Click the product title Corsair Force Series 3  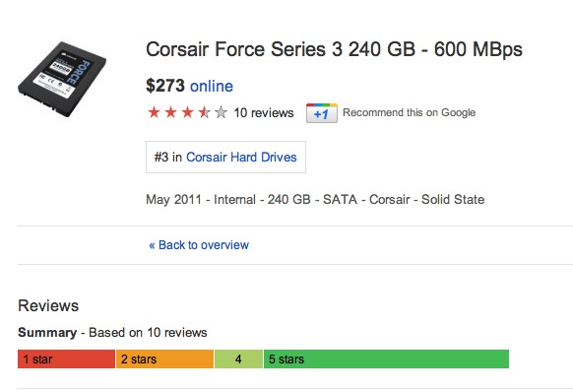(334, 49)
